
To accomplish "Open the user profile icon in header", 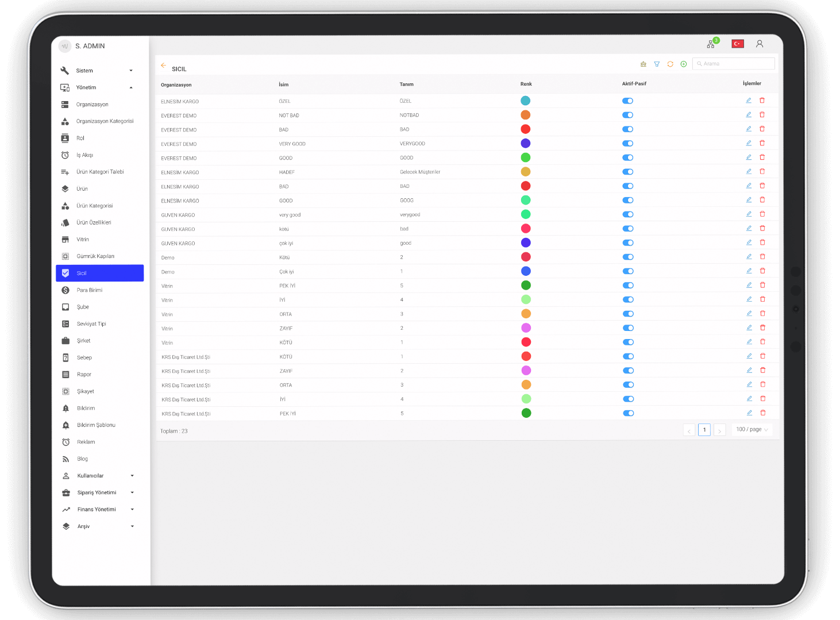I will pyautogui.click(x=760, y=44).
